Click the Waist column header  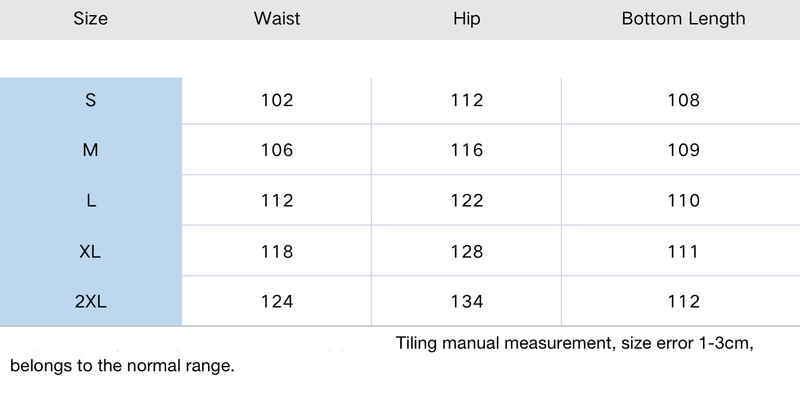pyautogui.click(x=277, y=19)
